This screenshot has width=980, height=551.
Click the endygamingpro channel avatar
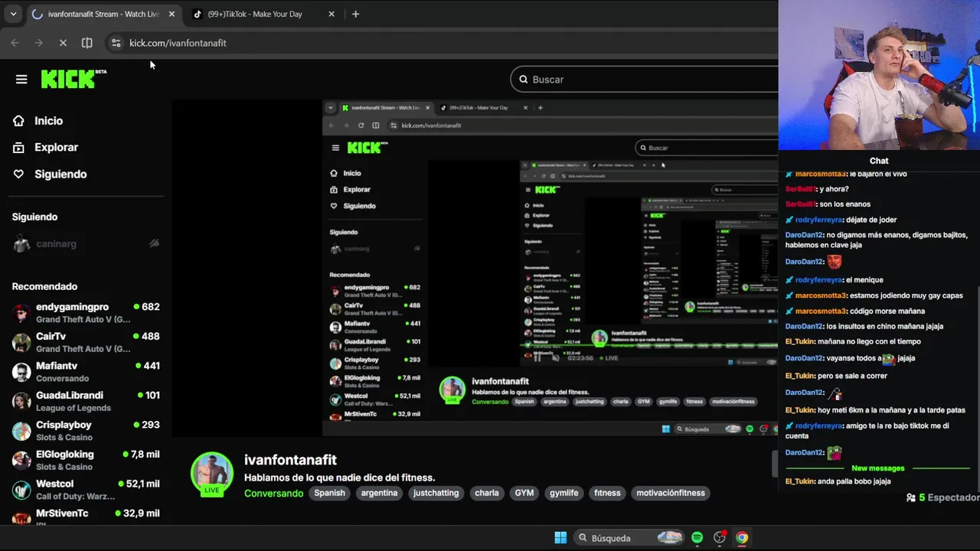tap(21, 313)
